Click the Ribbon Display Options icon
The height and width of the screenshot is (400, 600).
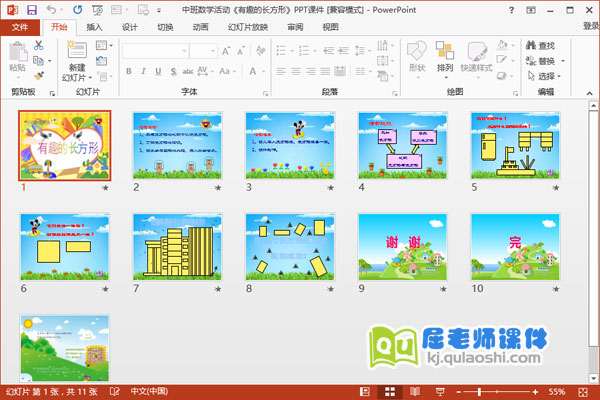[x=531, y=10]
